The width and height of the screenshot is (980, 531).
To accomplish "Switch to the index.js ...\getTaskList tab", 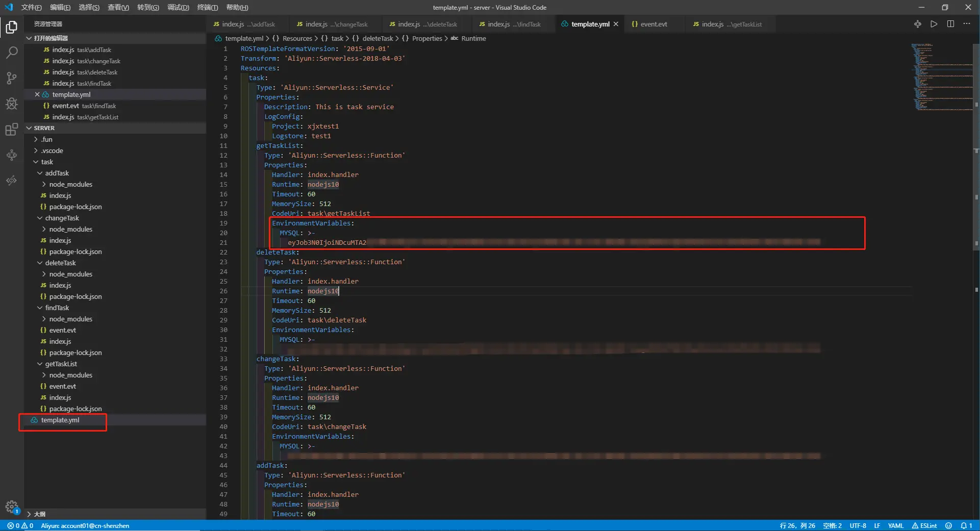I will point(731,24).
